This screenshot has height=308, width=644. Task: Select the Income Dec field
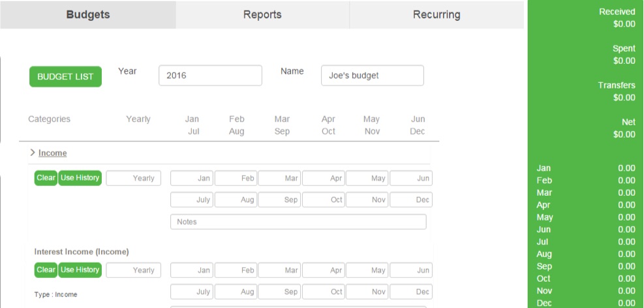point(411,200)
